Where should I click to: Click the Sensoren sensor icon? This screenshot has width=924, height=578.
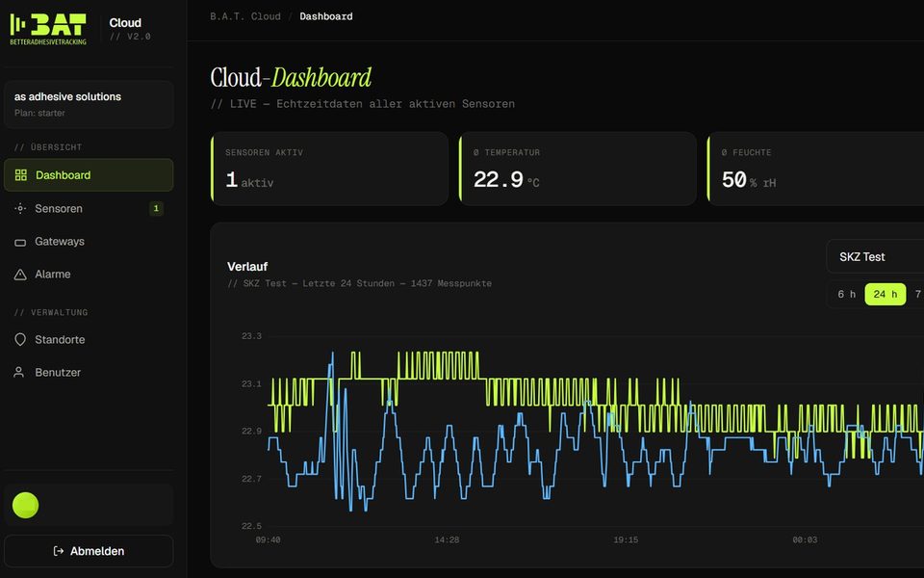(x=20, y=208)
